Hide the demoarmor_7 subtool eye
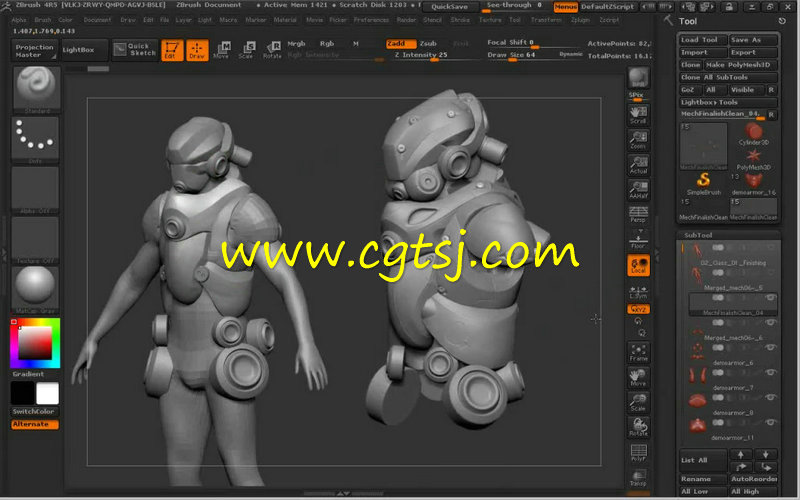This screenshot has height=500, width=800. pos(770,372)
